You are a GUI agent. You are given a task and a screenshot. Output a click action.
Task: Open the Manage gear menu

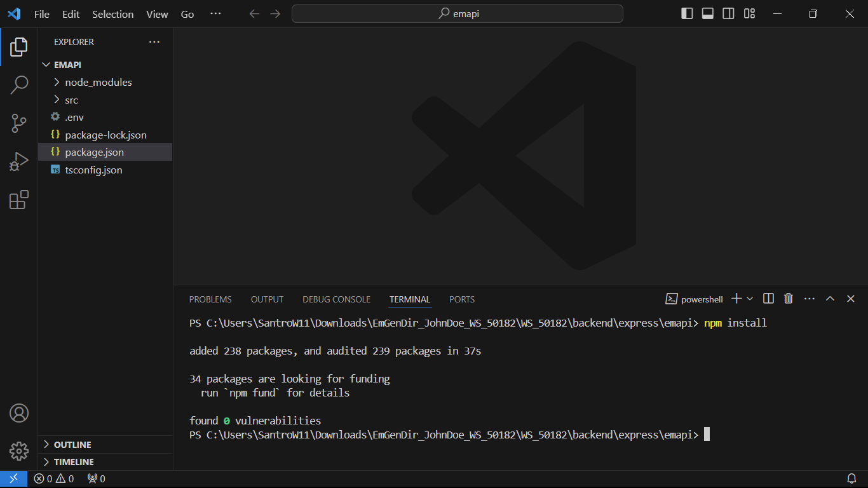[x=19, y=451]
